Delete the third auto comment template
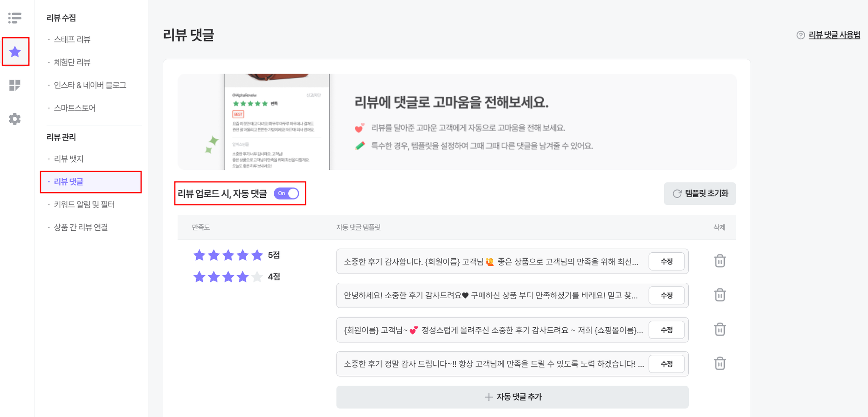Viewport: 868px width, 417px height. [720, 329]
